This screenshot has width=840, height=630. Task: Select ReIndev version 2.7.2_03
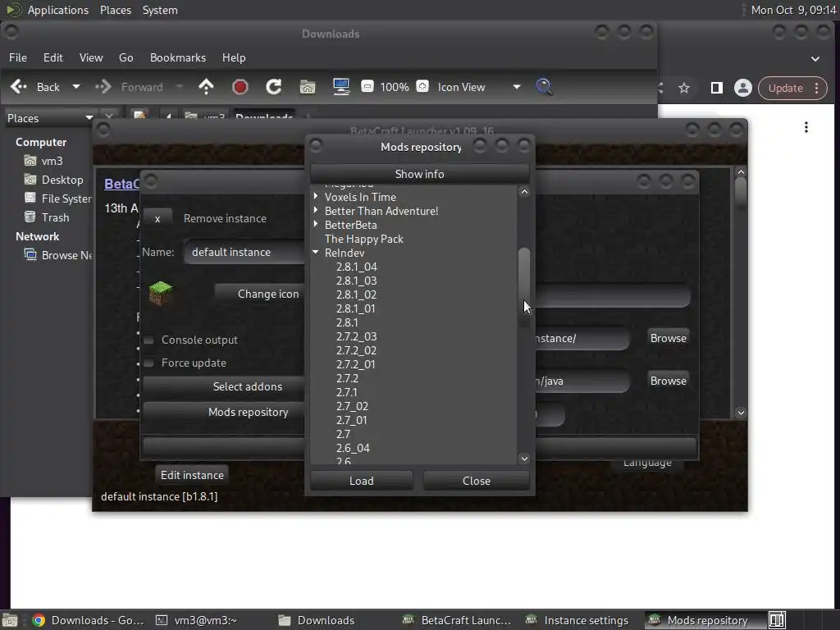pyautogui.click(x=357, y=336)
